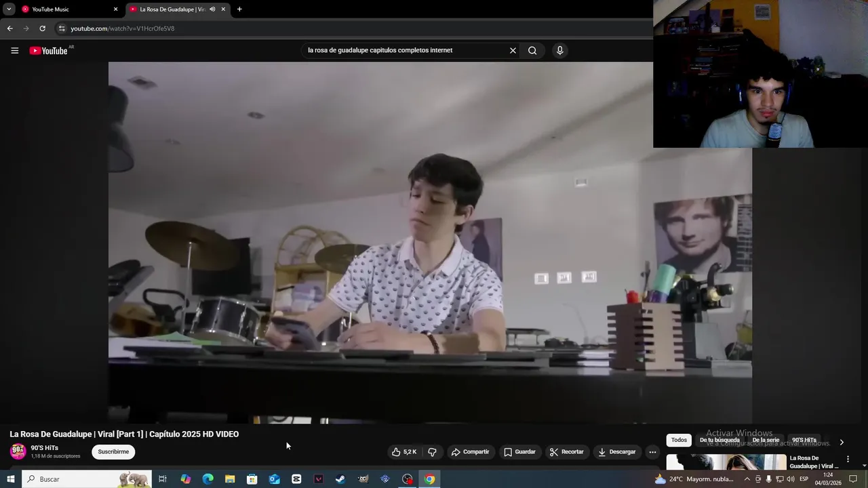This screenshot has width=868, height=488.
Task: Go back in browser history
Action: tap(9, 28)
